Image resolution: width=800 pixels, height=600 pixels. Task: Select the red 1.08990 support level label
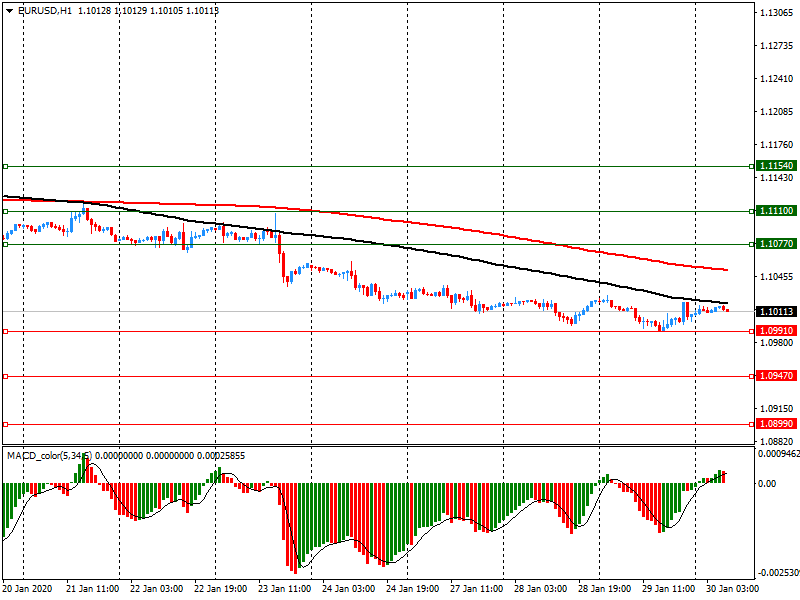pyautogui.click(x=776, y=424)
